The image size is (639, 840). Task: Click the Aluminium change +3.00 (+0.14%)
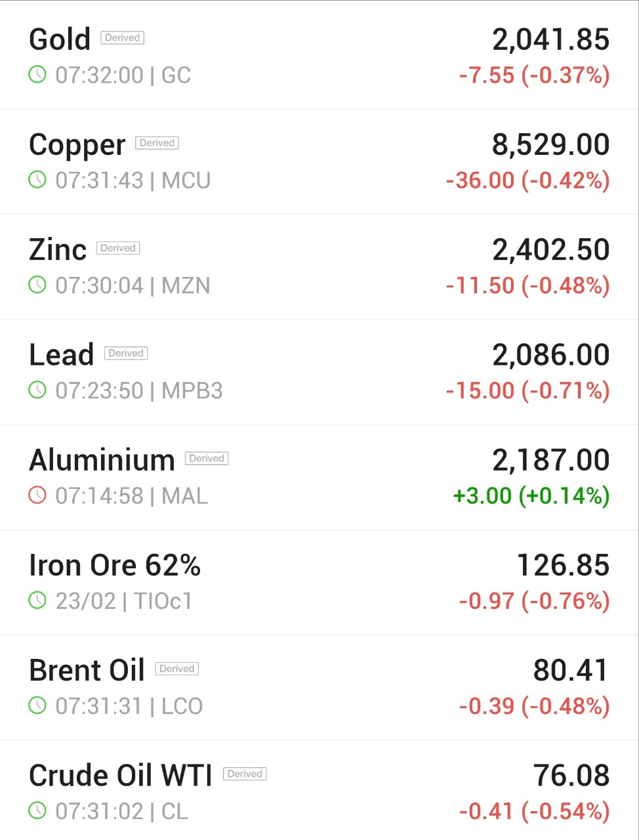click(531, 495)
